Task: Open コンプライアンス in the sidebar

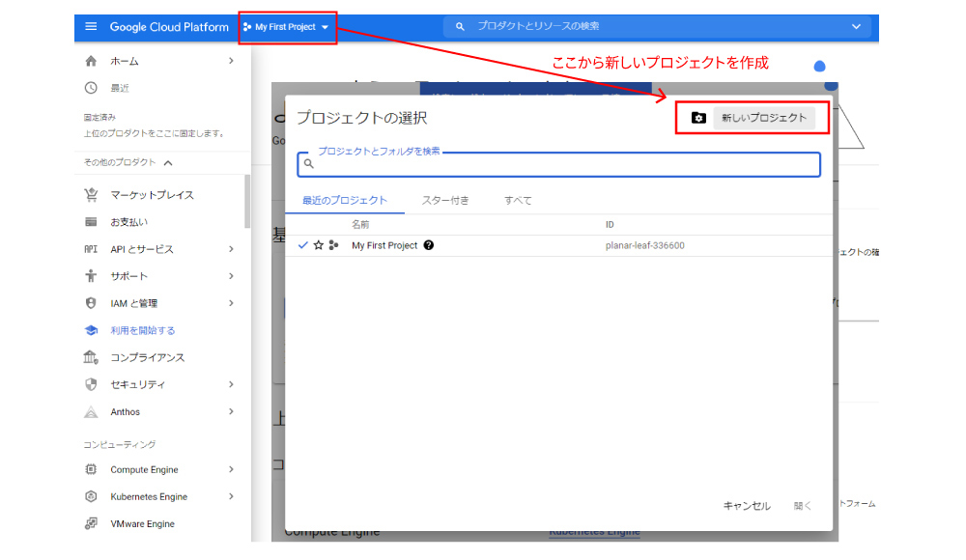Action: click(x=147, y=357)
